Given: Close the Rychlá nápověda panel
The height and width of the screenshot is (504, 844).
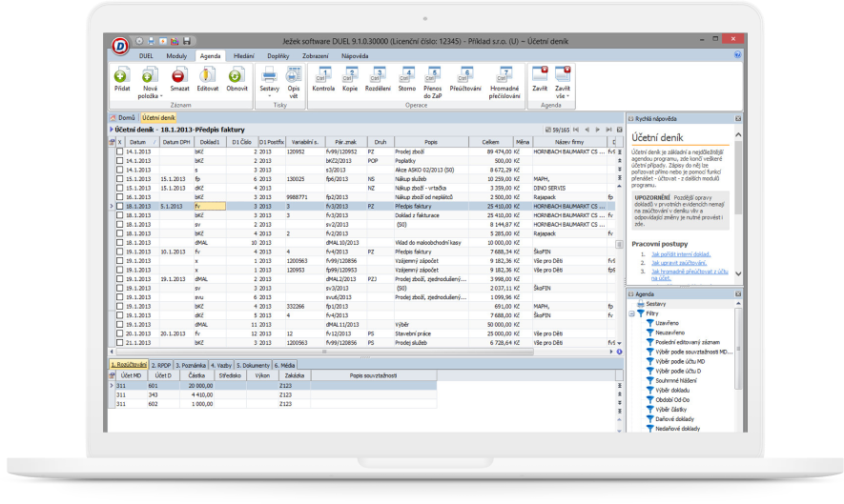Looking at the screenshot, I should point(738,119).
